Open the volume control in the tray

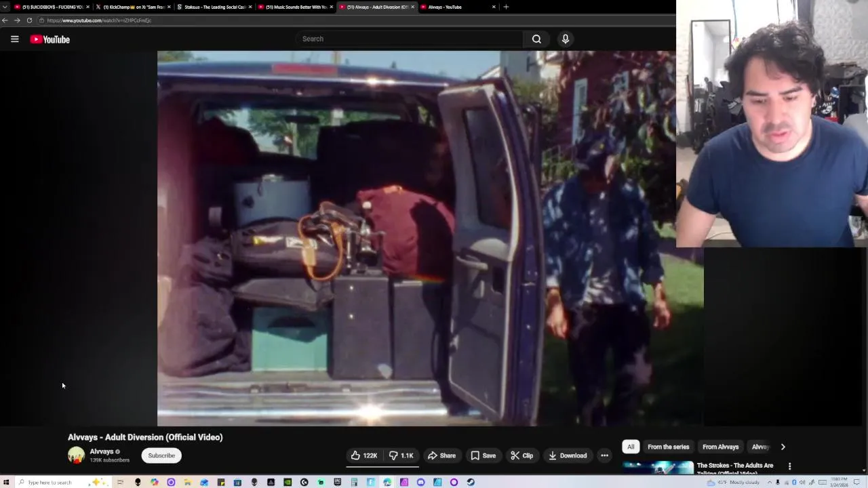tap(802, 482)
